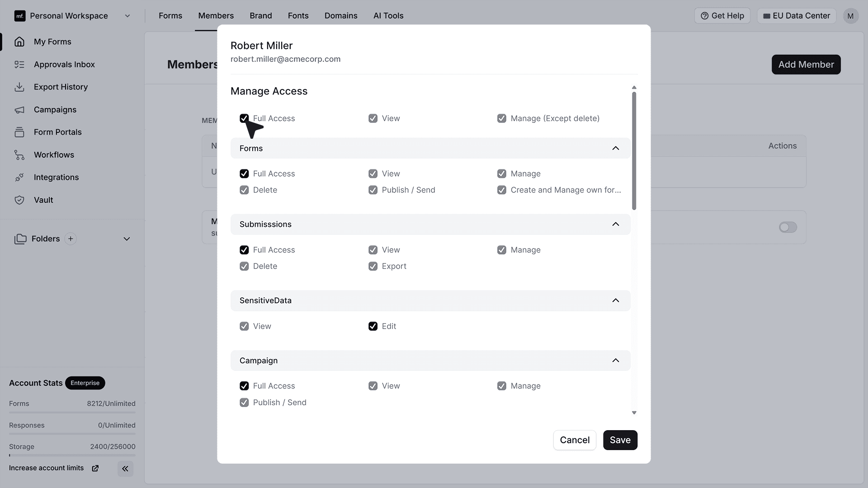Viewport: 868px width, 488px height.
Task: Click robert.miller@acmecorp.com email text
Action: pyautogui.click(x=285, y=59)
